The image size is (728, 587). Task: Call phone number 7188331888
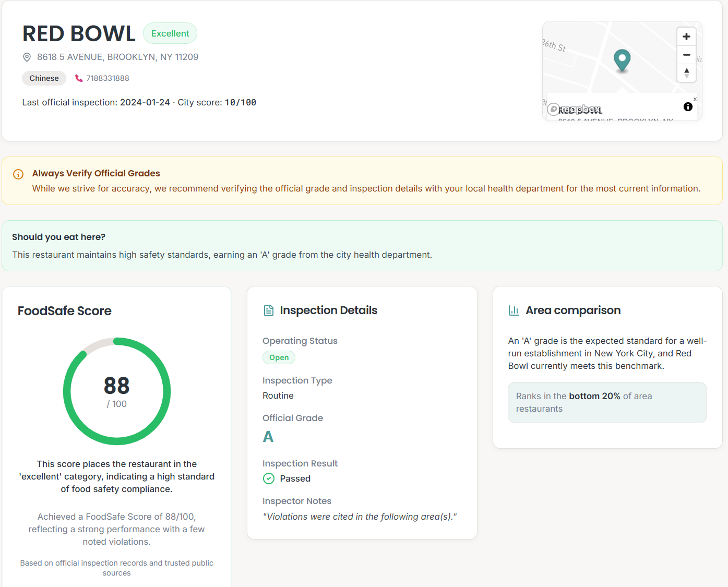(x=108, y=78)
